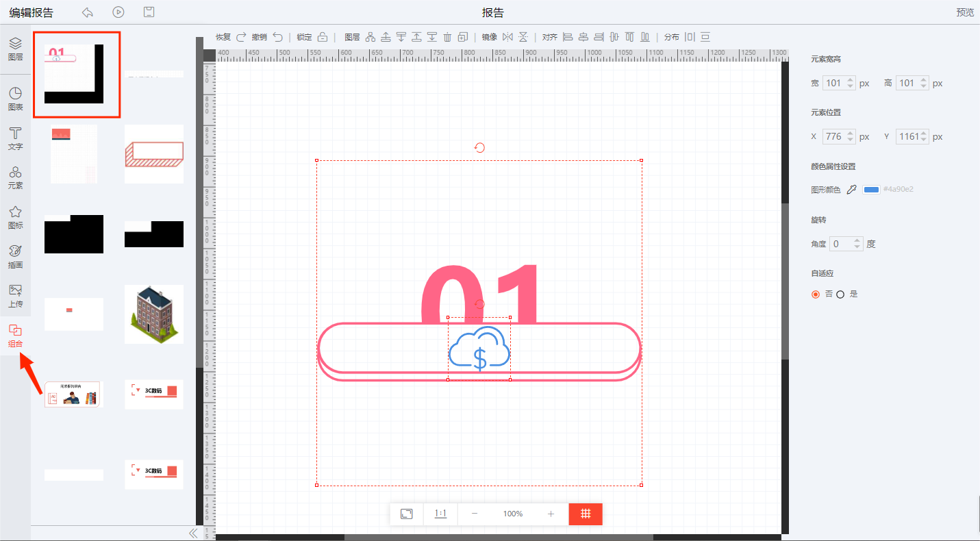Click the 1:1 actual size button
Screen dimensions: 980x541
[440, 514]
